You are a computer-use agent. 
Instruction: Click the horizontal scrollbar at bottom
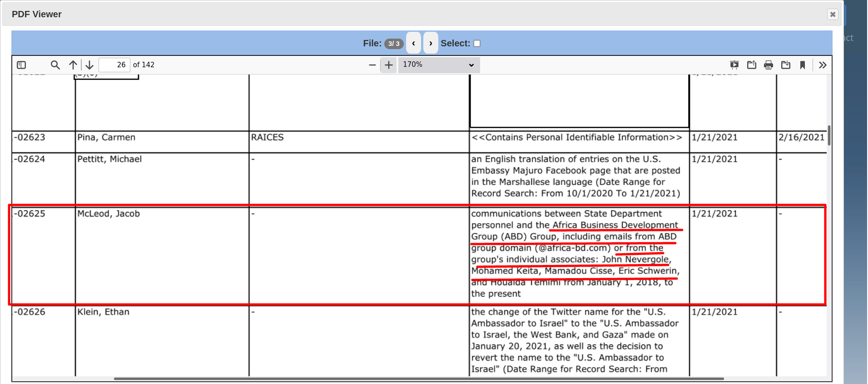tap(418, 379)
